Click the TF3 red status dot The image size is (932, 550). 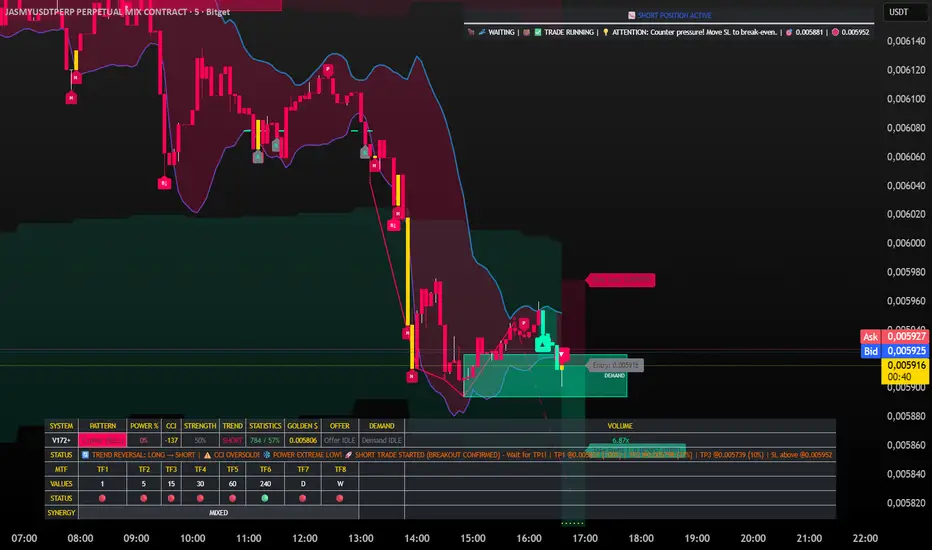(x=171, y=498)
